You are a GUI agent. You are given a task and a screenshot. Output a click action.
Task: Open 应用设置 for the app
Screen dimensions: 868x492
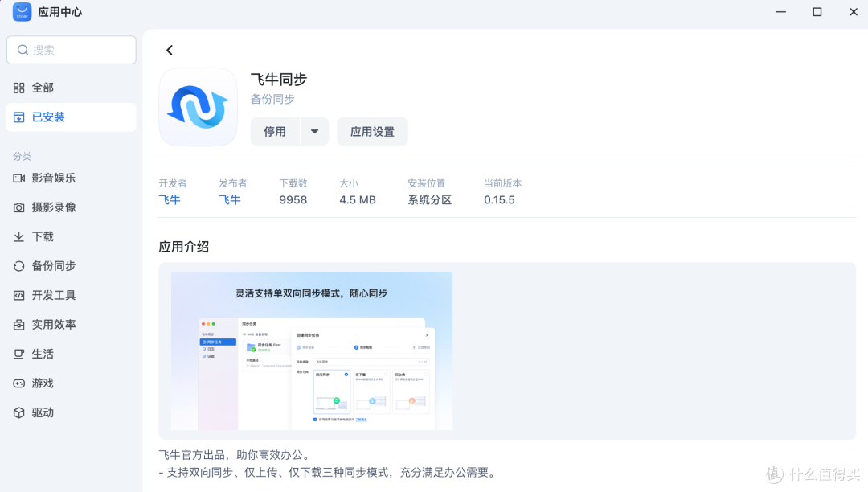(373, 132)
